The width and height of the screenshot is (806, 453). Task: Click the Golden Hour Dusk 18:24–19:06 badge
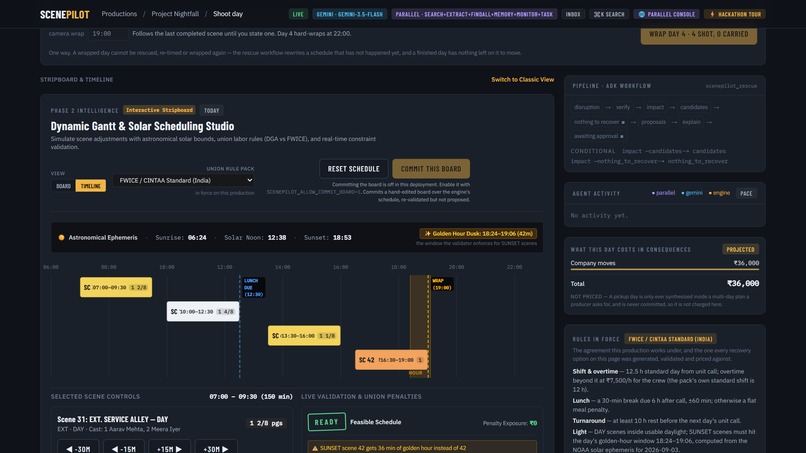(478, 233)
